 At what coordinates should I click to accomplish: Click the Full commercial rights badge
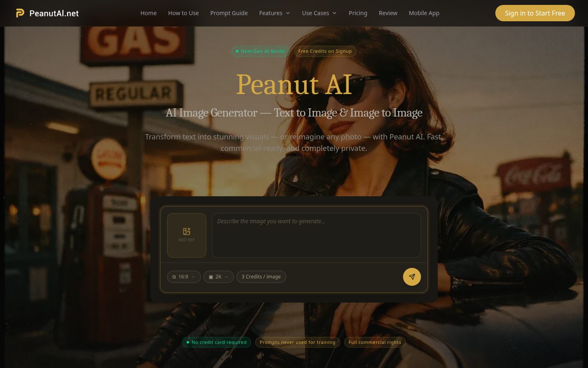375,342
